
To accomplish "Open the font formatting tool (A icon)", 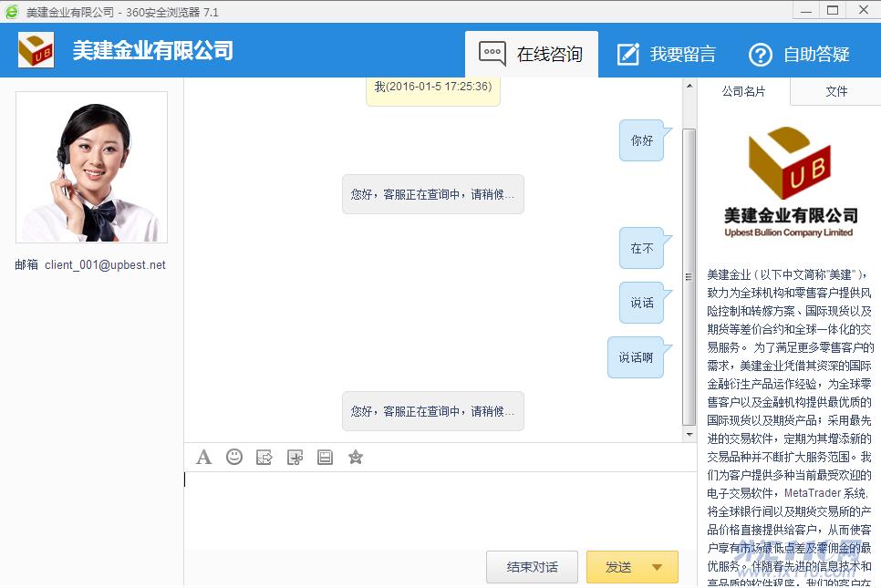I will [204, 457].
